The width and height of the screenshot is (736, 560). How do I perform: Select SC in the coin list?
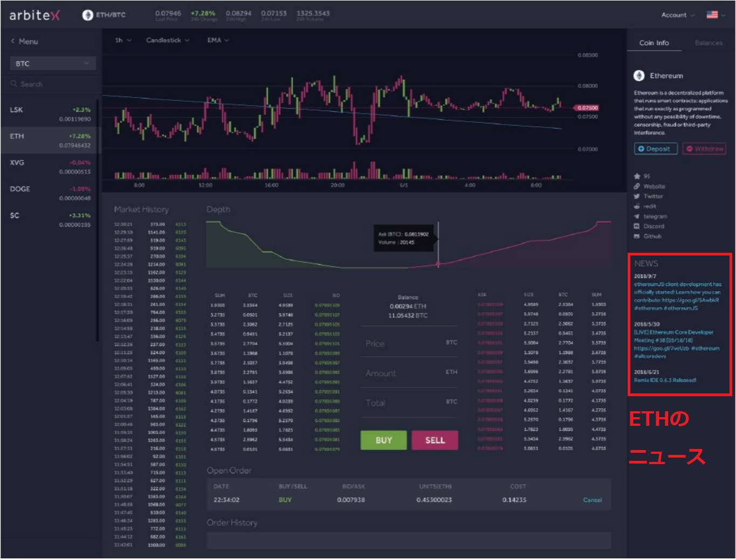(x=50, y=219)
